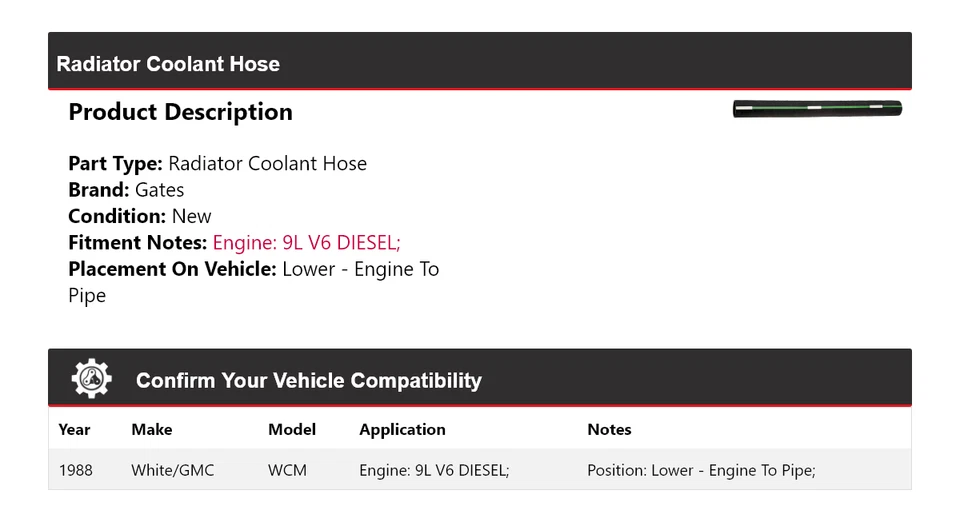Click the Application column header
The image size is (960, 522).
pyautogui.click(x=402, y=429)
